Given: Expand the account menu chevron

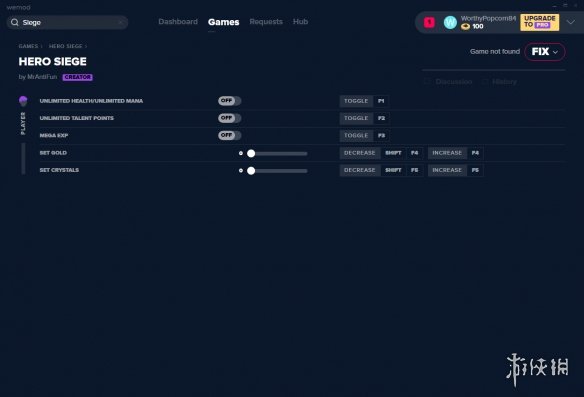Looking at the screenshot, I should coord(570,22).
